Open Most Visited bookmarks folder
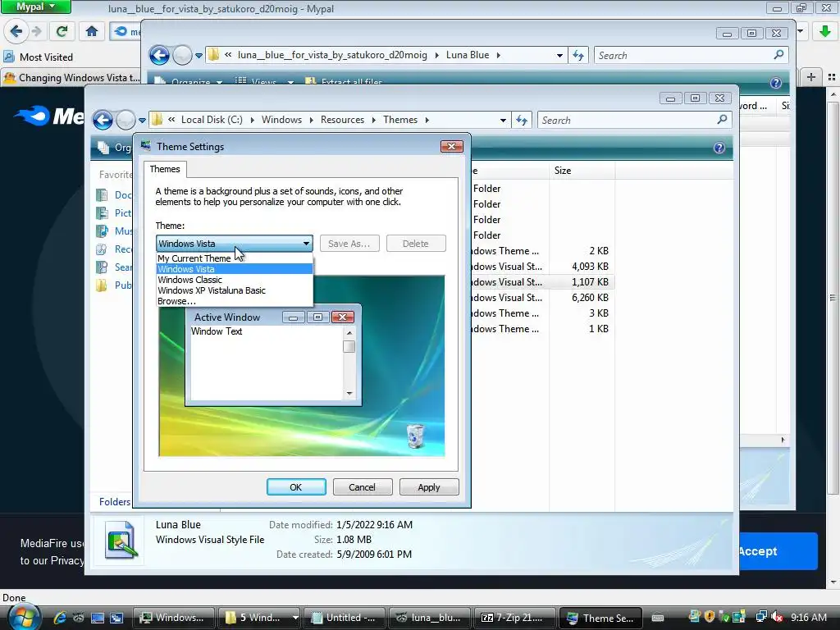This screenshot has height=630, width=840. pyautogui.click(x=39, y=57)
